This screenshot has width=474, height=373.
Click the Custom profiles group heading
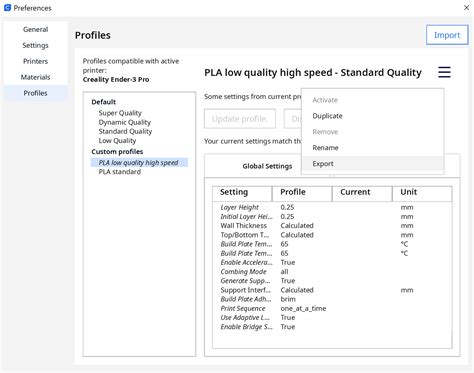pos(117,151)
